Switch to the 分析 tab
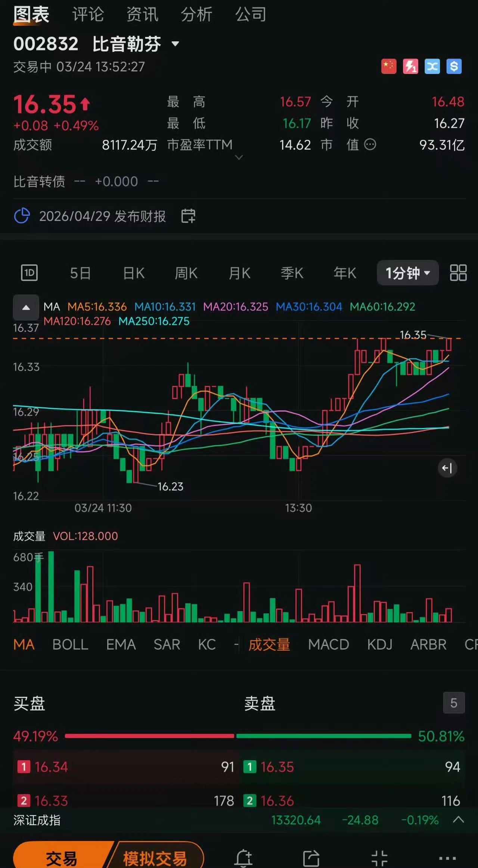The image size is (478, 868). point(197,15)
